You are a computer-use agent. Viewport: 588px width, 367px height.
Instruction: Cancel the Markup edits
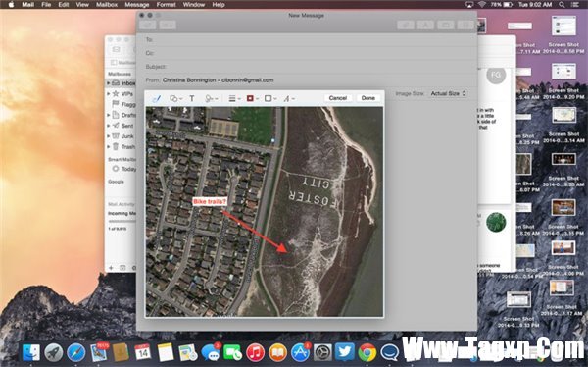(337, 98)
